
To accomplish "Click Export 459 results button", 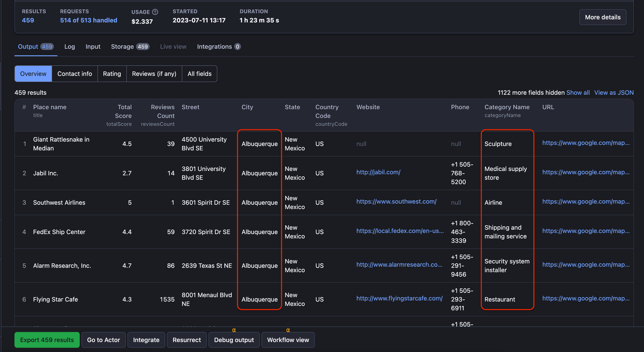I will pyautogui.click(x=47, y=340).
